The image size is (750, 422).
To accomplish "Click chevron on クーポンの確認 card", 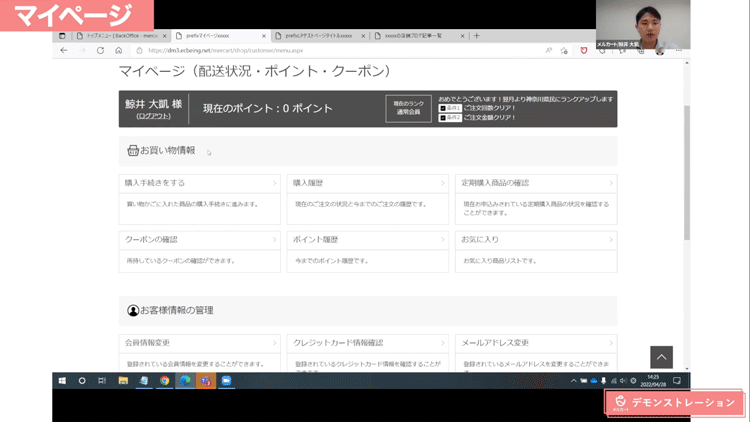I will 275,240.
